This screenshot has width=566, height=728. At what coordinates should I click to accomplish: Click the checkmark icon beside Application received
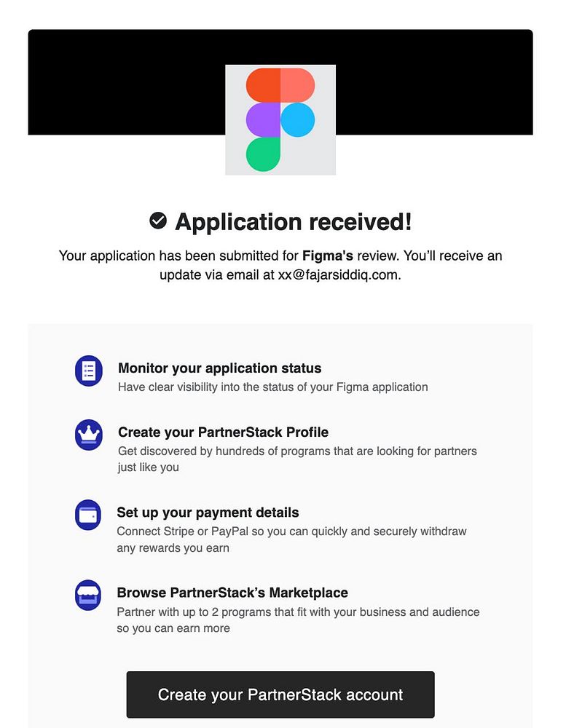coord(158,221)
